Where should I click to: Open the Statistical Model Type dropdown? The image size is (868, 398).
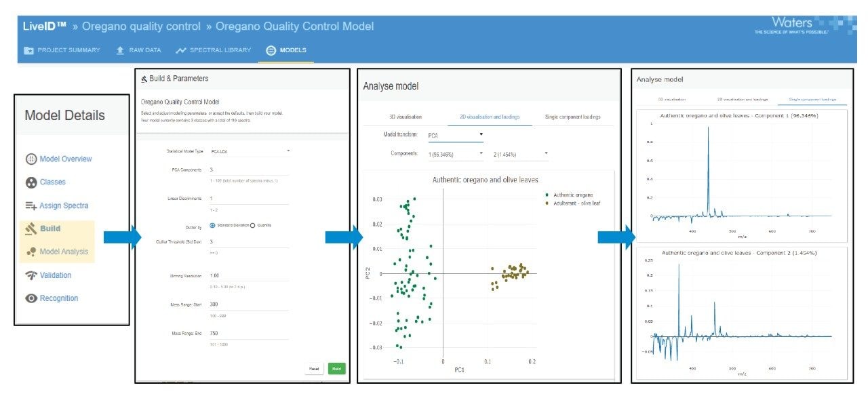(250, 151)
